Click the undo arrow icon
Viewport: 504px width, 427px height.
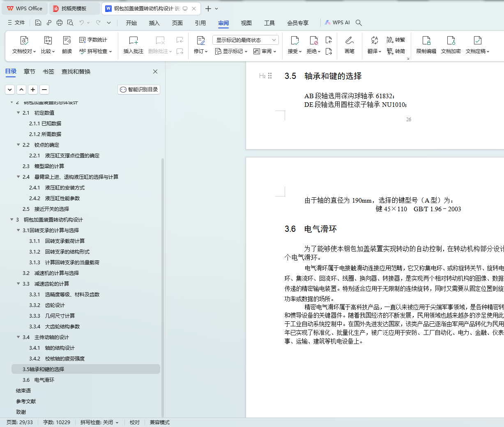click(82, 23)
